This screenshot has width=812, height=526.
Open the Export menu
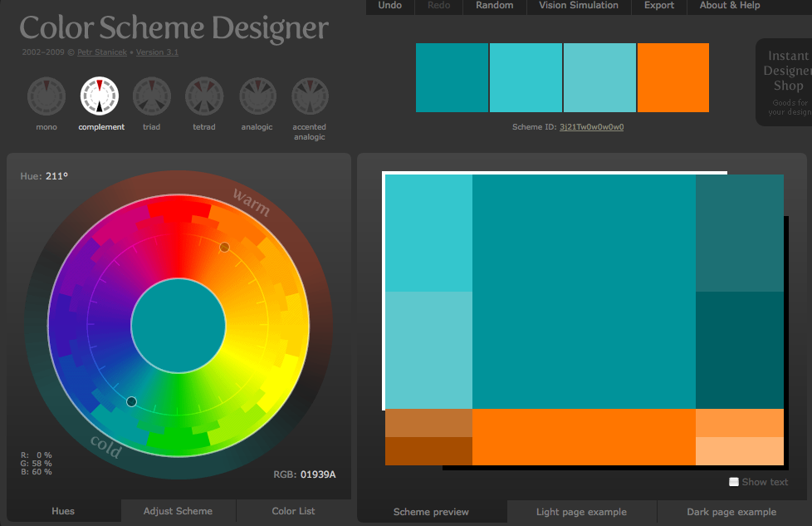click(x=658, y=5)
